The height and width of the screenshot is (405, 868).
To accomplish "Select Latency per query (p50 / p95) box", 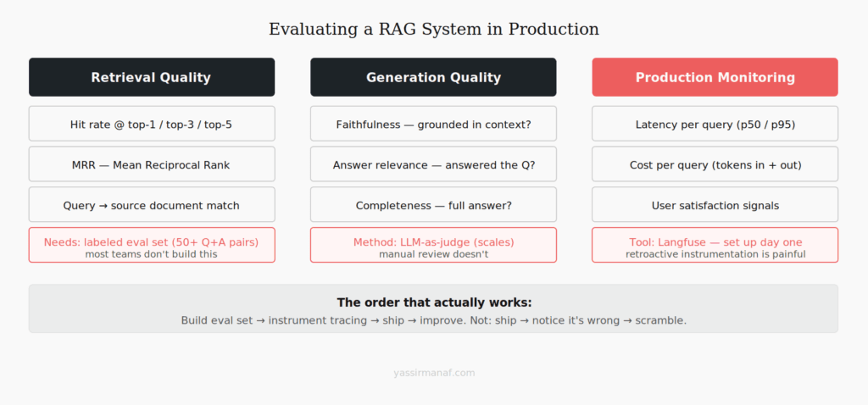I will click(x=715, y=124).
